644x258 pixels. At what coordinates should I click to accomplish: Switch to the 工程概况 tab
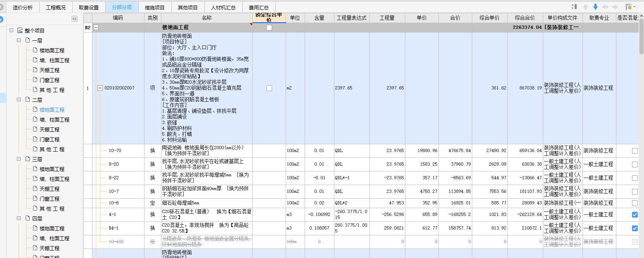(x=56, y=7)
